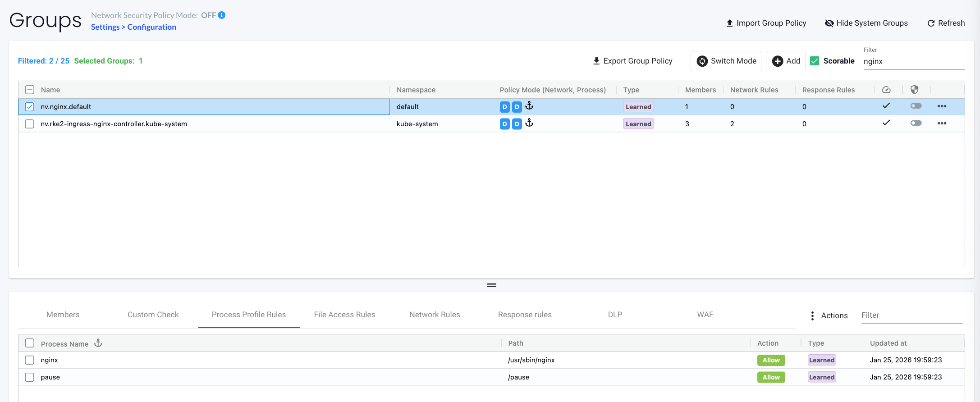Click the Switch Mode button

click(726, 61)
